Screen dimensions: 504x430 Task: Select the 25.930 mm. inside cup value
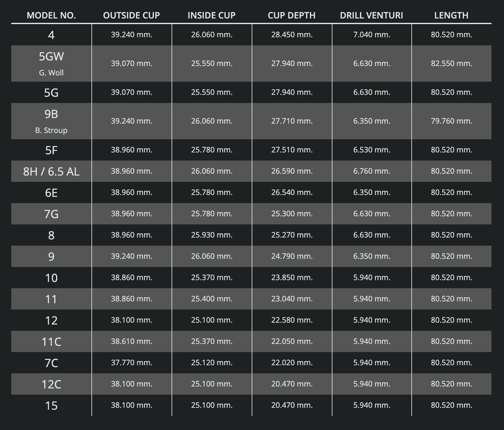212,235
